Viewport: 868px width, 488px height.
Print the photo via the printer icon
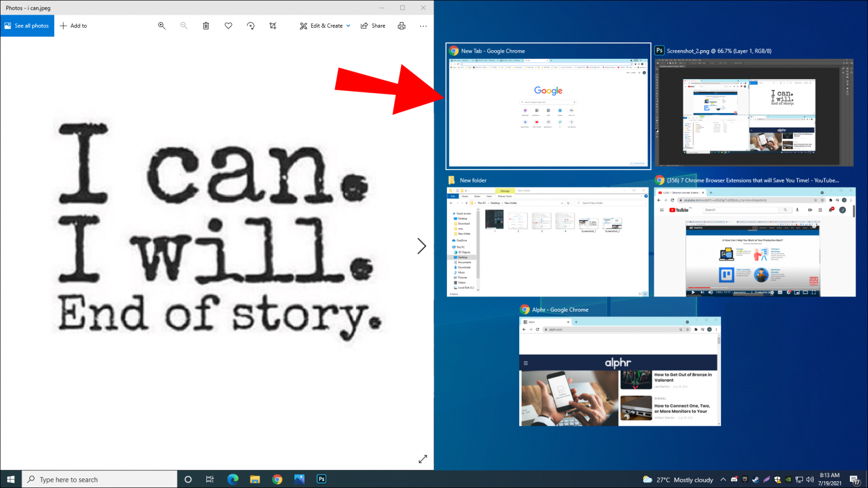coord(401,25)
